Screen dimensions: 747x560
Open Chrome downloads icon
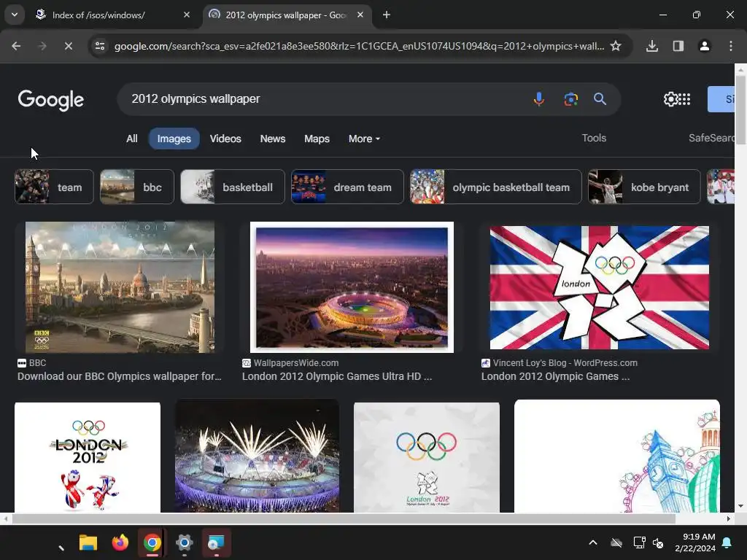tap(652, 46)
